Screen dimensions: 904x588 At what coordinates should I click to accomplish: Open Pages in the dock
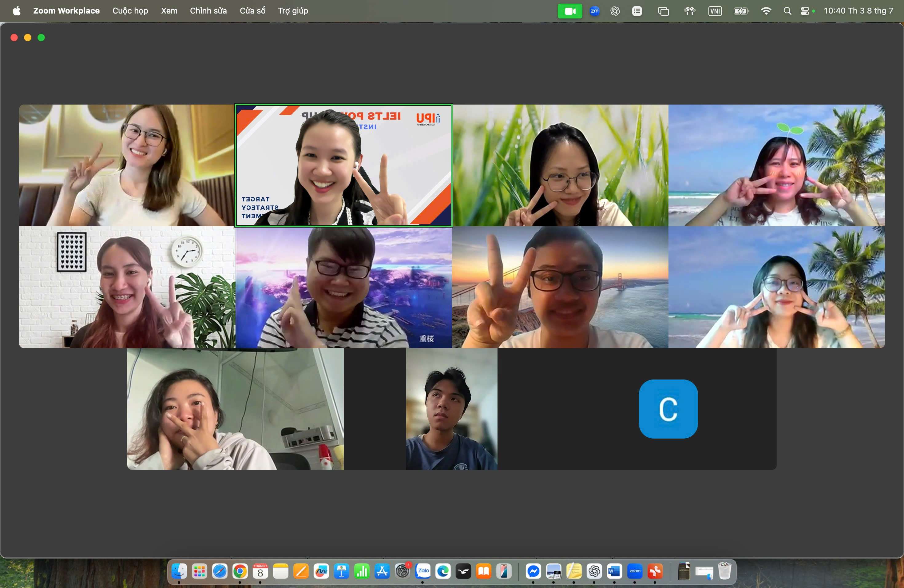click(x=301, y=571)
